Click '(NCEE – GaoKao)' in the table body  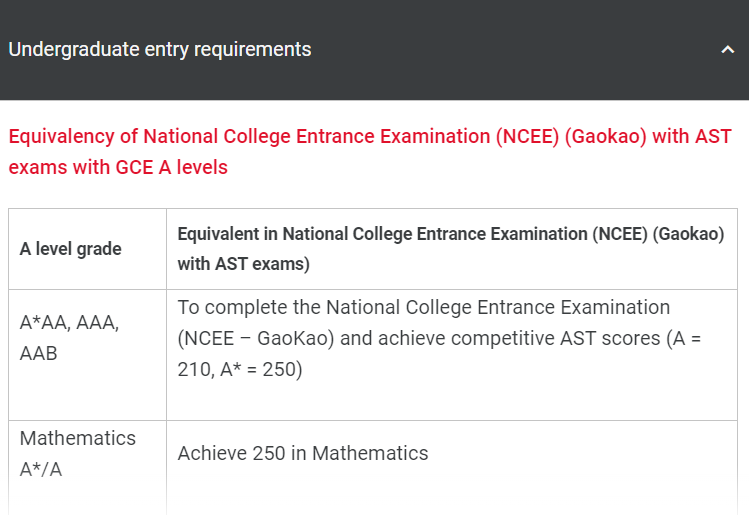pos(256,338)
